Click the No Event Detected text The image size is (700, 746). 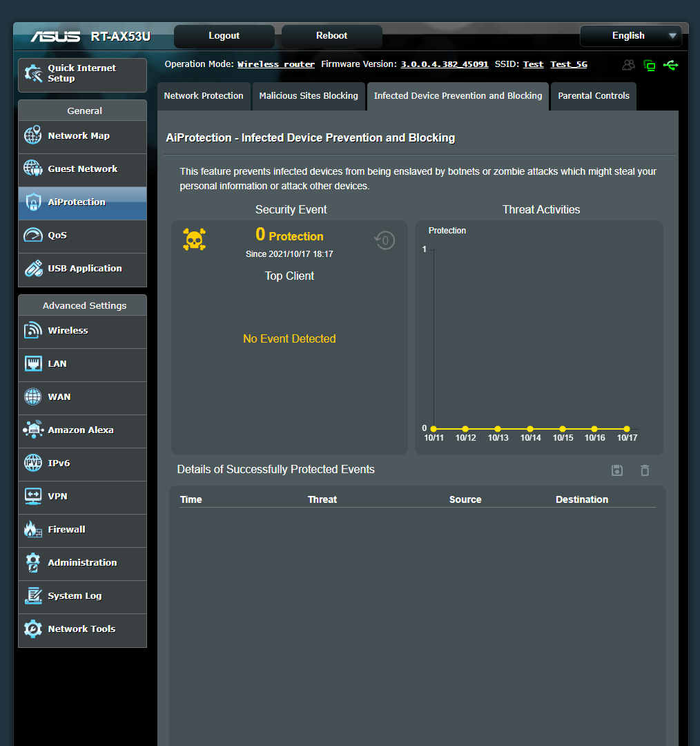tap(289, 338)
